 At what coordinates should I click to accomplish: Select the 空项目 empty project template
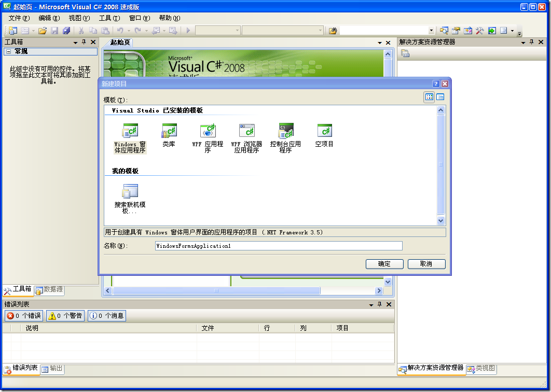tap(324, 135)
